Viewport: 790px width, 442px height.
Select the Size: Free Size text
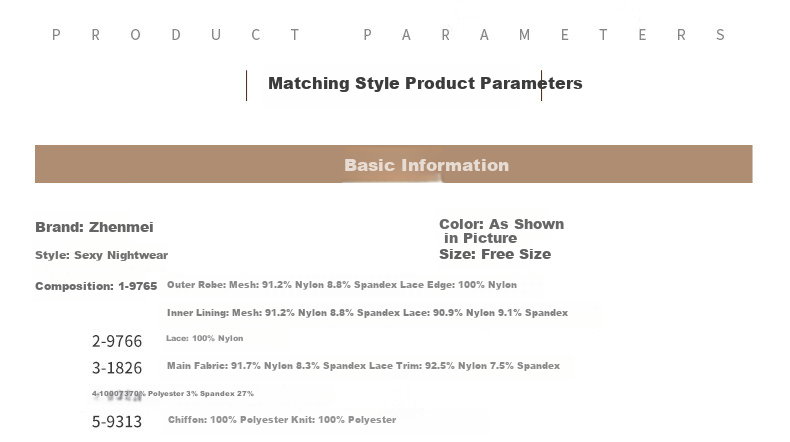click(495, 254)
